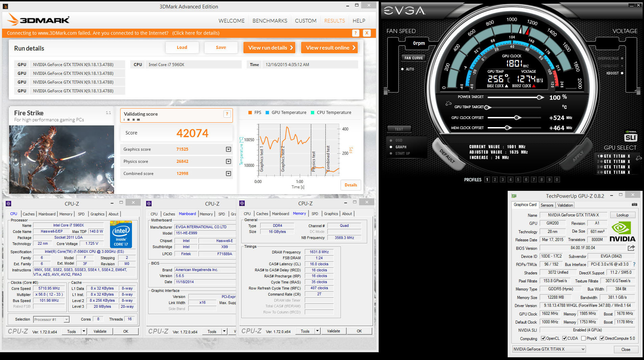The width and height of the screenshot is (644, 360).
Task: Select the second GTX TITAN X in GPU Select
Action: tap(614, 161)
